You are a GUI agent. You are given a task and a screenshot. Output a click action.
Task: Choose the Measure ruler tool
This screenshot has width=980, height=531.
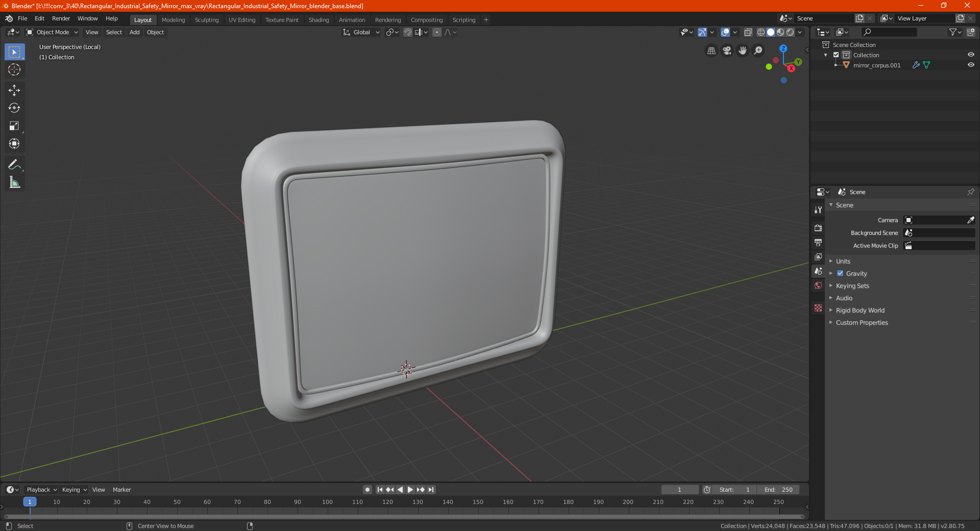click(14, 182)
